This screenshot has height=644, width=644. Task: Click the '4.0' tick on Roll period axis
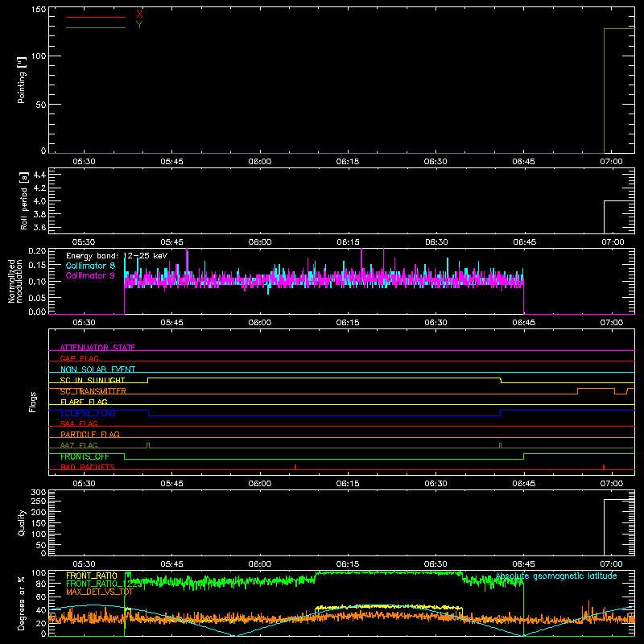point(39,201)
